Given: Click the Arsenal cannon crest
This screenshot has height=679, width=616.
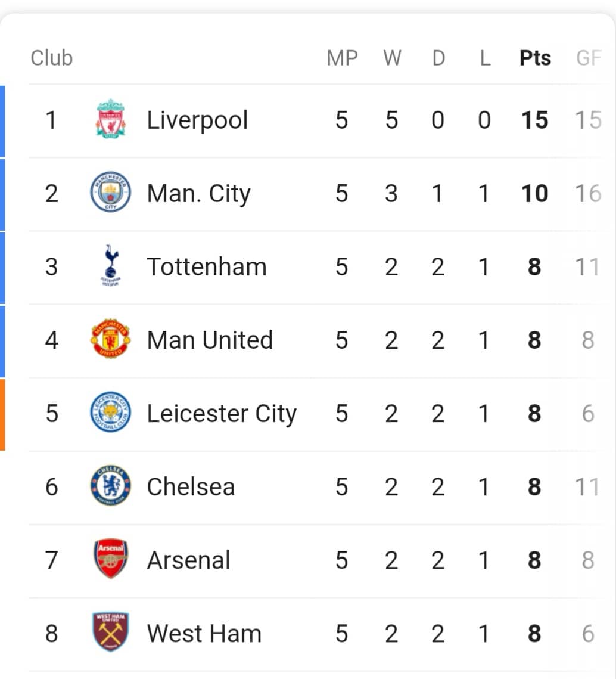Looking at the screenshot, I should pyautogui.click(x=111, y=559).
